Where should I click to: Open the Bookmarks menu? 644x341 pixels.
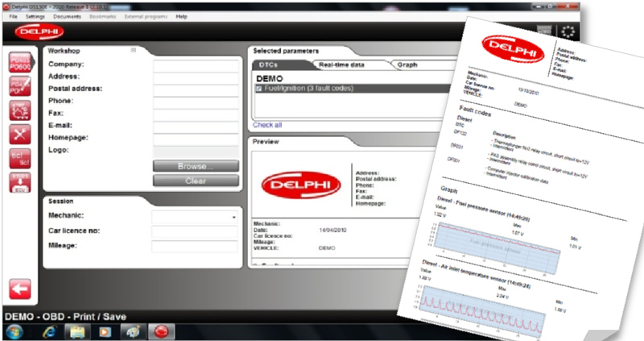tap(103, 16)
